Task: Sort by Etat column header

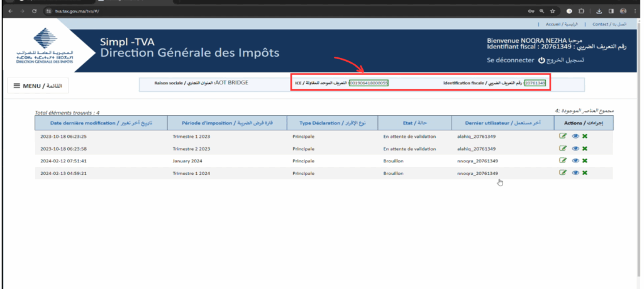Action: 414,123
